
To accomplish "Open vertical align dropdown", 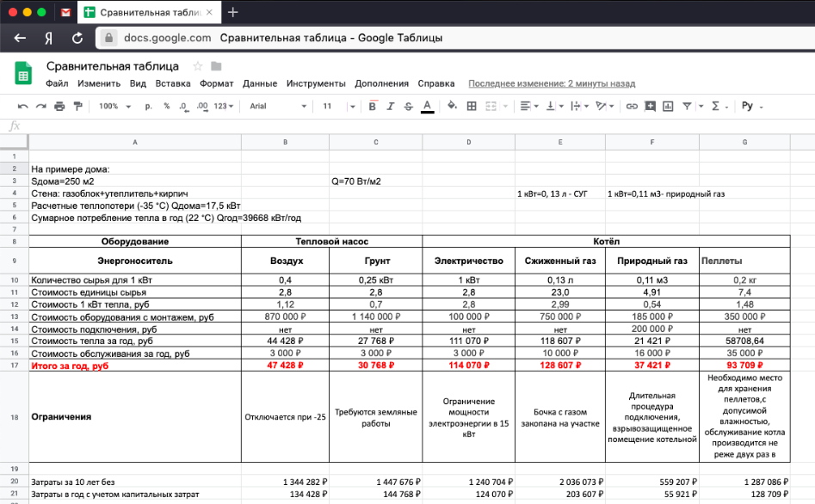I will pos(554,107).
